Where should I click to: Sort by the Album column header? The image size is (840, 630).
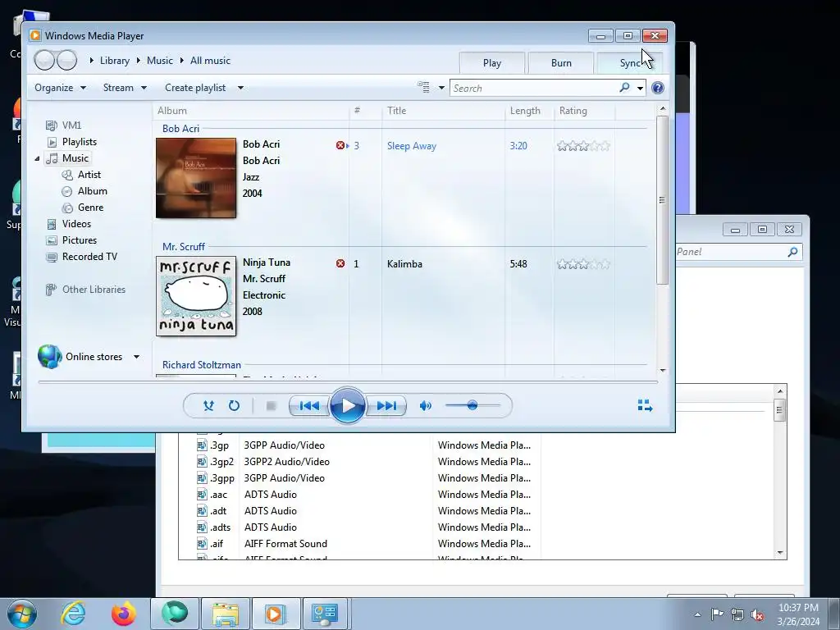click(x=251, y=111)
